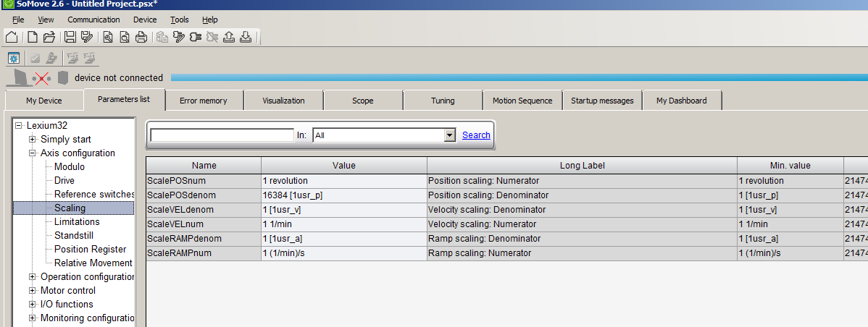Click the '1 (1/min)/s' value of ScaleRAMPnum
The image size is (868, 327).
click(343, 253)
